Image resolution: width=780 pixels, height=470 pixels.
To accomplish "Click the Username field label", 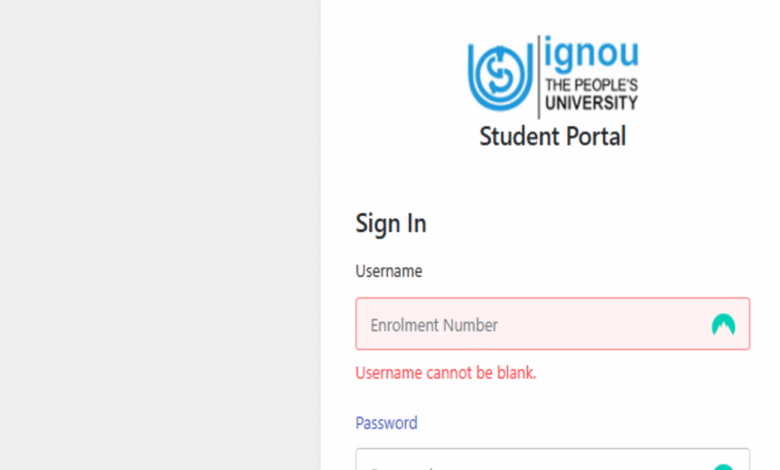I will (x=389, y=271).
